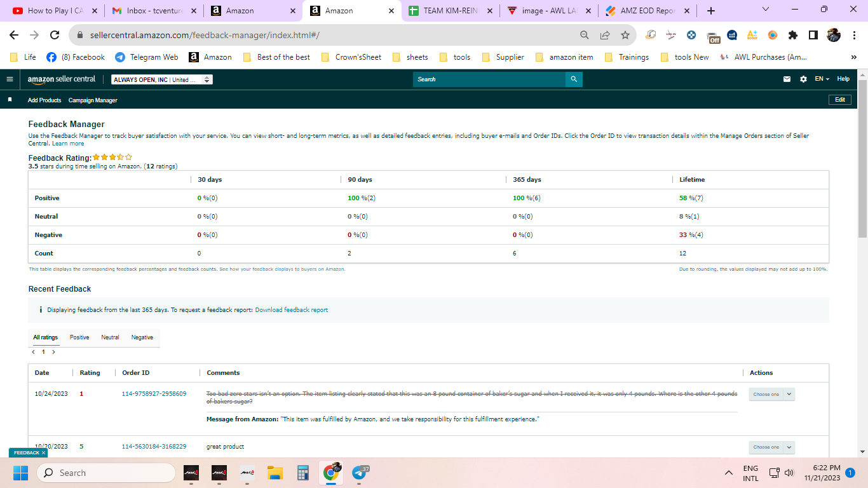Open the notification bell in system tray
The image size is (868, 488).
click(x=850, y=473)
